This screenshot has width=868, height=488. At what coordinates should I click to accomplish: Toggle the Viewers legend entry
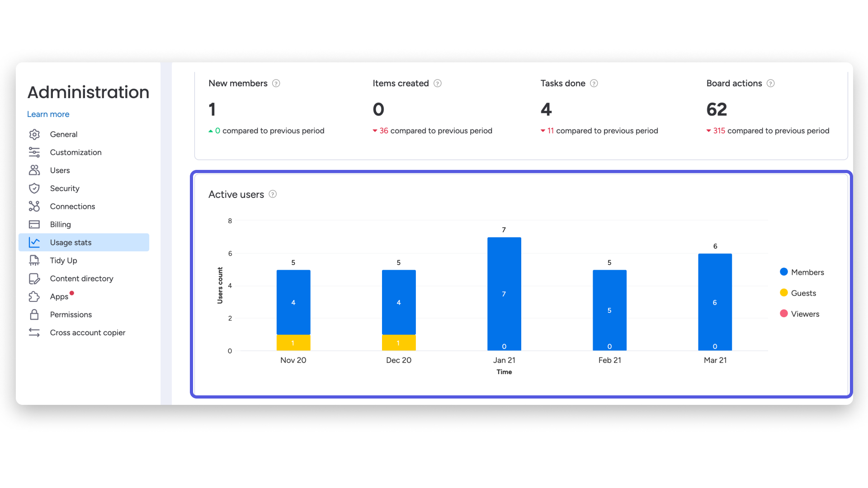point(800,314)
